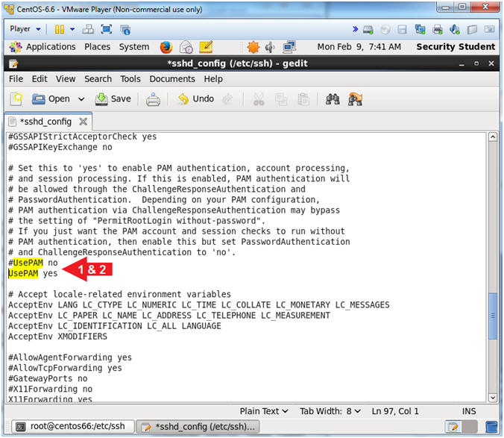Open the System menu
Screen dimensions: 504x438
pos(134,46)
